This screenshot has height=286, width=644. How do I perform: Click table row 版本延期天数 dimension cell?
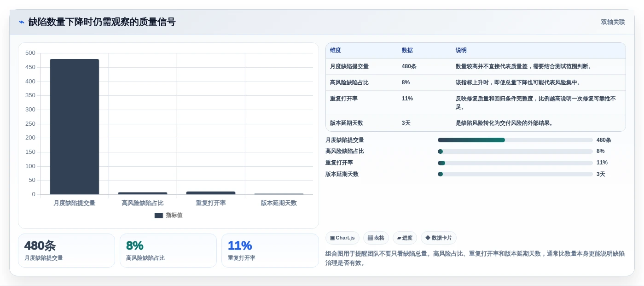[x=347, y=123]
